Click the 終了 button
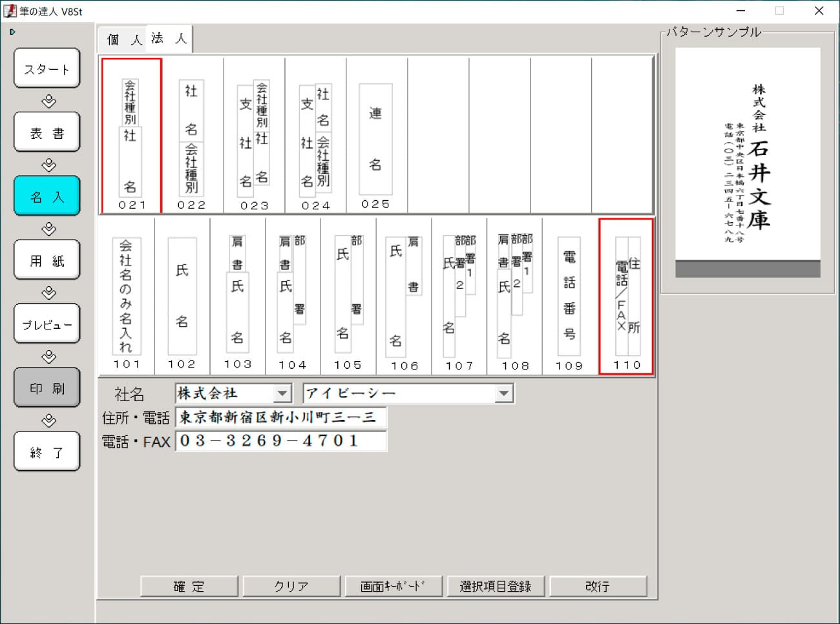The width and height of the screenshot is (840, 624). (x=47, y=452)
